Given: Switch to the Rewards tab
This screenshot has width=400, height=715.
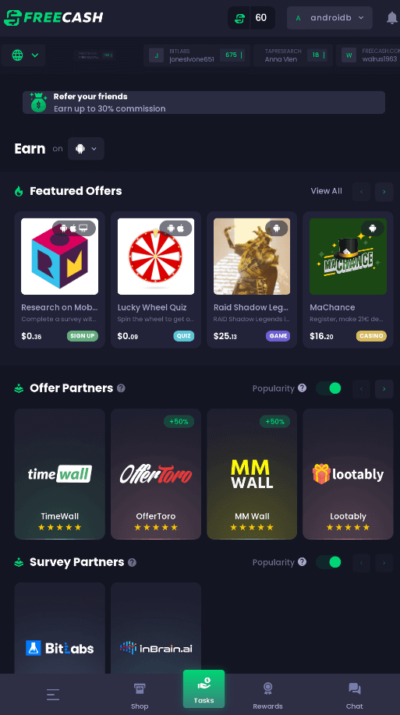Looking at the screenshot, I should point(268,696).
